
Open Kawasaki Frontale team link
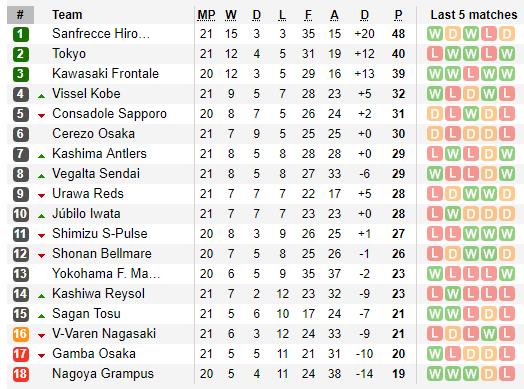[105, 74]
